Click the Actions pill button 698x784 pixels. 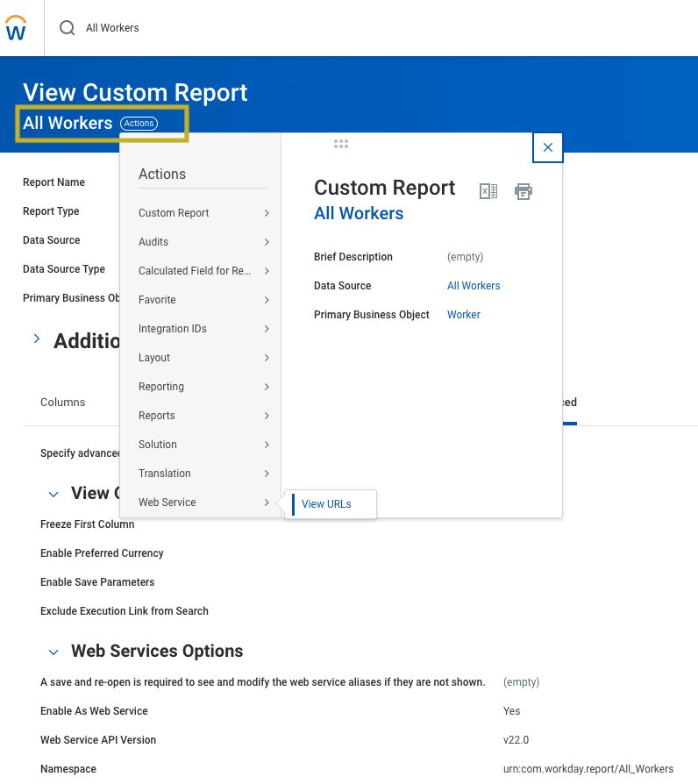pyautogui.click(x=139, y=124)
